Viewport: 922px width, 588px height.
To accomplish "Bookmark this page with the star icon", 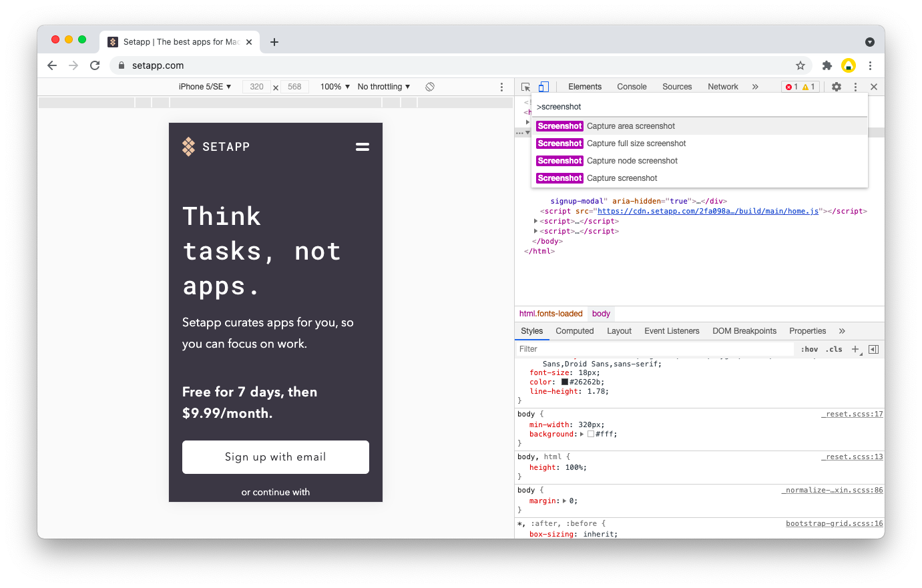I will (800, 65).
